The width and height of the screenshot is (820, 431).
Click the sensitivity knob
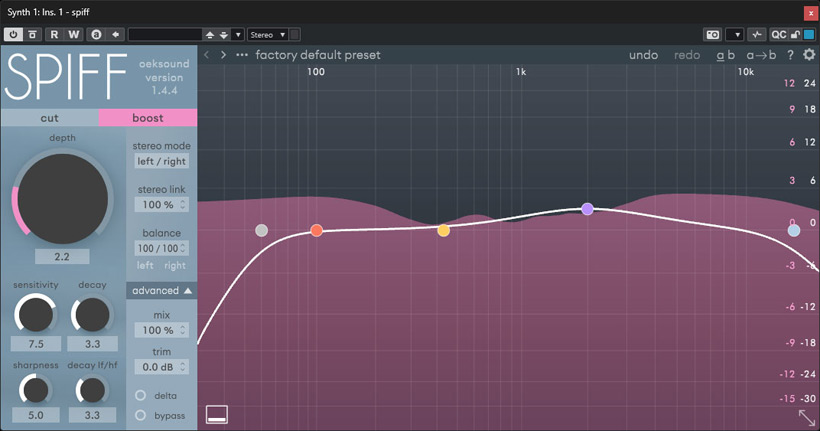pos(36,314)
